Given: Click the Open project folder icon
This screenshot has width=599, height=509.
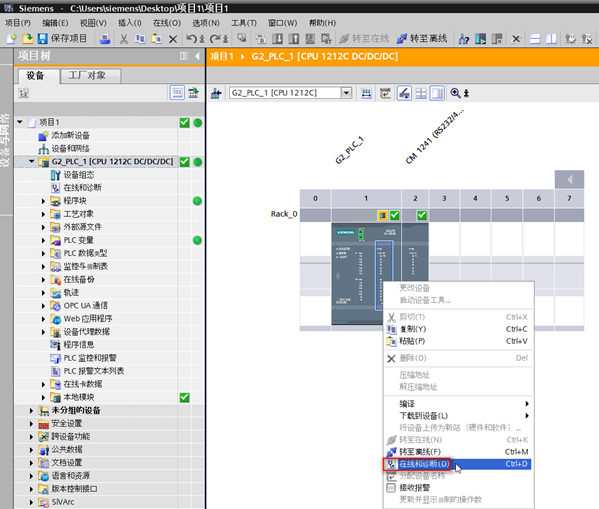Looking at the screenshot, I should click(x=28, y=39).
